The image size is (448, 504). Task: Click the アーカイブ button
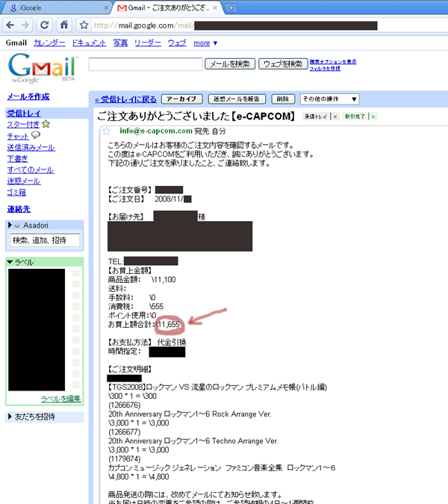[x=182, y=99]
